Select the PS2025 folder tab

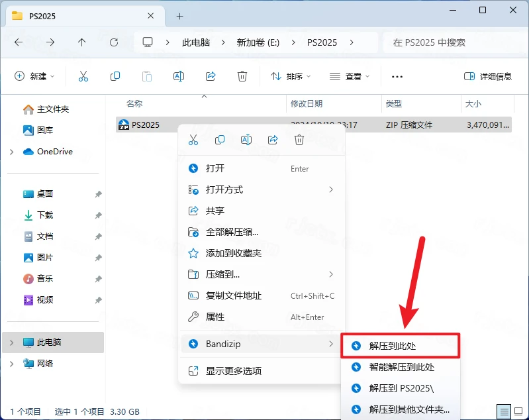click(85, 16)
